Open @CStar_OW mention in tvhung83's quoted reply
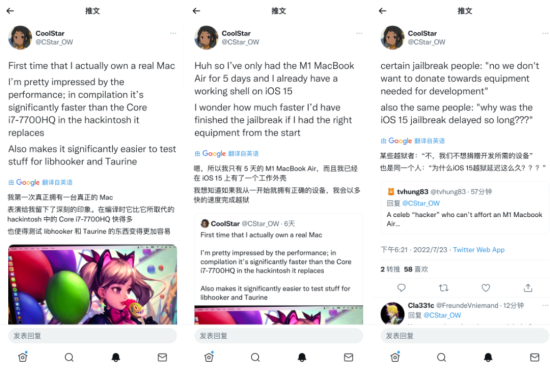550x370 pixels. (x=421, y=203)
